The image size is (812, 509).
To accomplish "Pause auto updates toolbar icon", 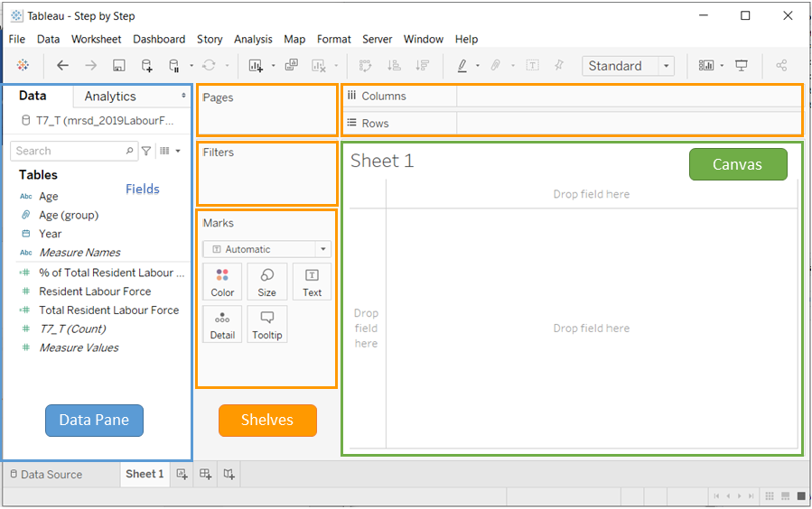I will tap(174, 65).
